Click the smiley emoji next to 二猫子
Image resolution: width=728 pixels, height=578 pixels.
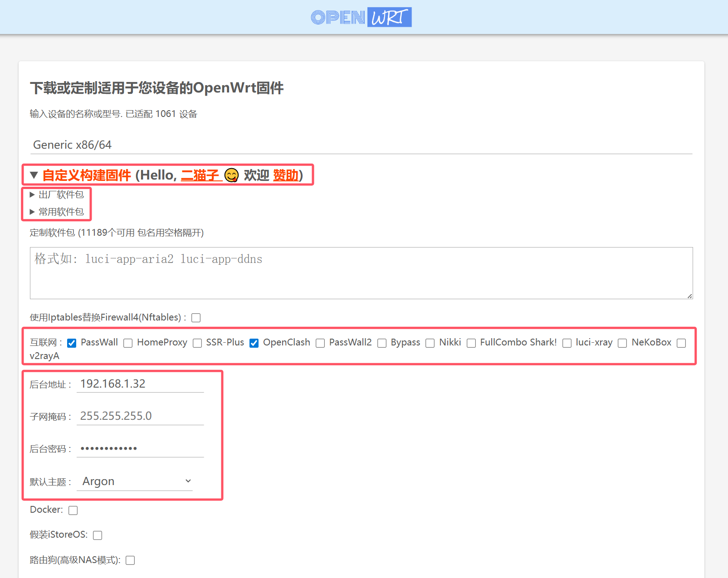coord(232,175)
